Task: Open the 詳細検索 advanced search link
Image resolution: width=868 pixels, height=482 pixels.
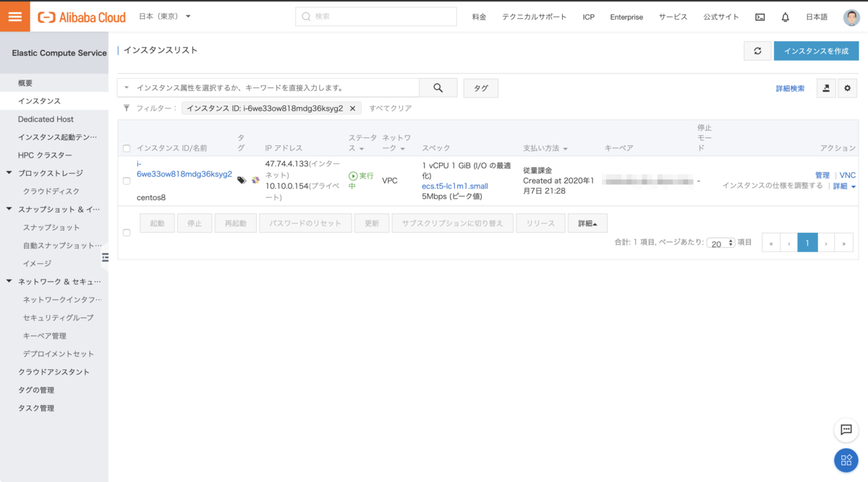Action: [790, 88]
